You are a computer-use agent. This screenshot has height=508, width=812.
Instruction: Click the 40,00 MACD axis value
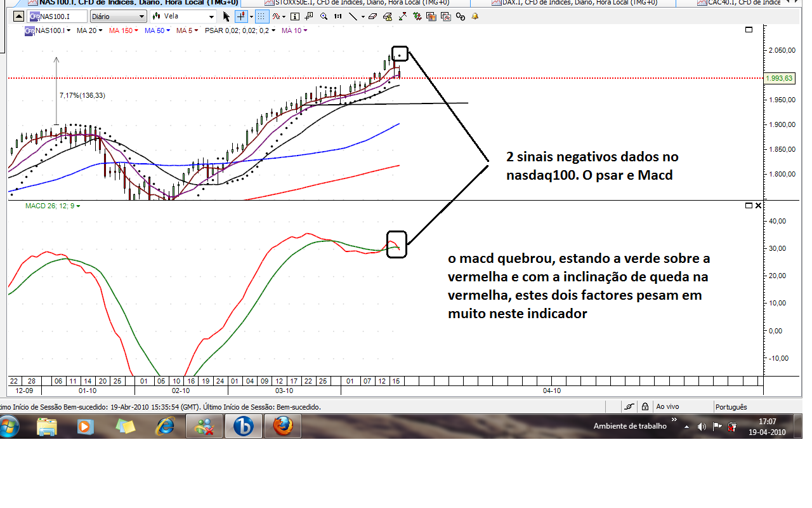point(777,221)
